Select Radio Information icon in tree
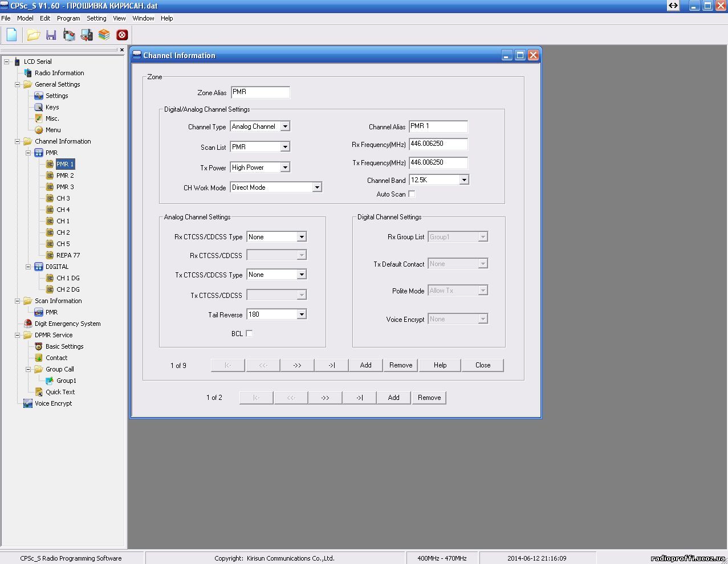Screen dimensions: 728x564 pyautogui.click(x=27, y=73)
